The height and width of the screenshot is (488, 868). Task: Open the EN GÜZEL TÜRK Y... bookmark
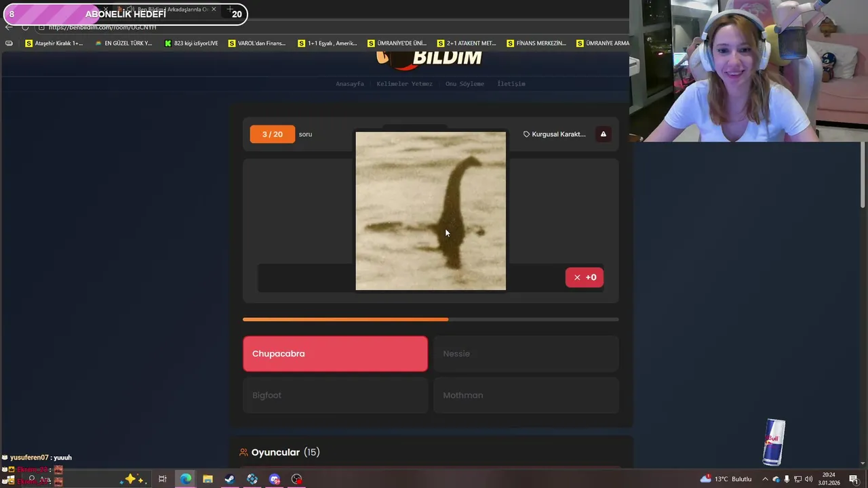(x=123, y=43)
